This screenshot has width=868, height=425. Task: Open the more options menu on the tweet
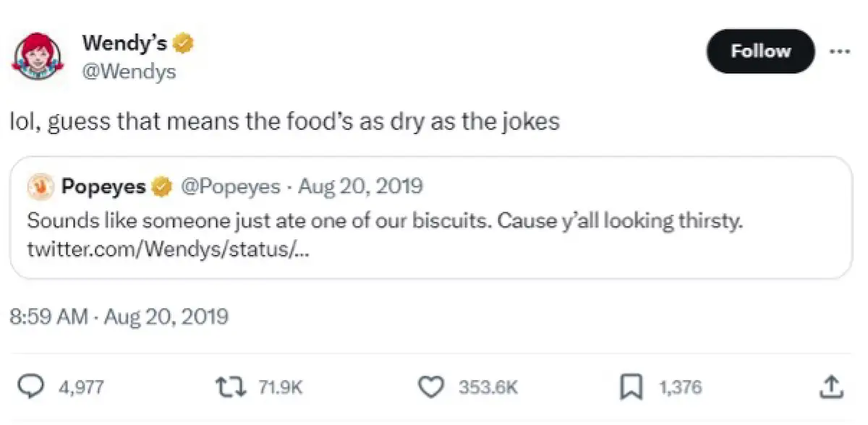coord(840,51)
